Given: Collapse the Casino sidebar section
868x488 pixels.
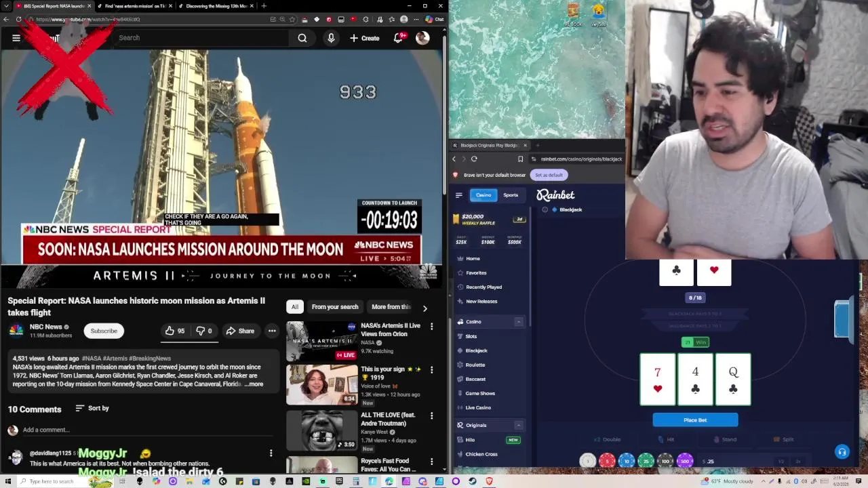Looking at the screenshot, I should click(519, 322).
